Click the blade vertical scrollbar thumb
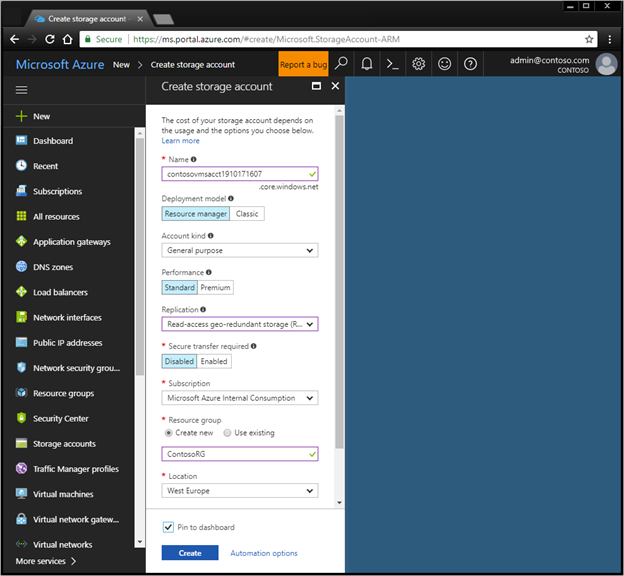The height and width of the screenshot is (576, 624). [339, 282]
